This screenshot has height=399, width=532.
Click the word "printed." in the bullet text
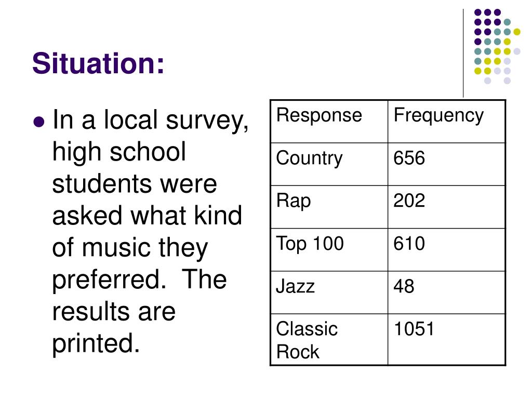pyautogui.click(x=96, y=344)
